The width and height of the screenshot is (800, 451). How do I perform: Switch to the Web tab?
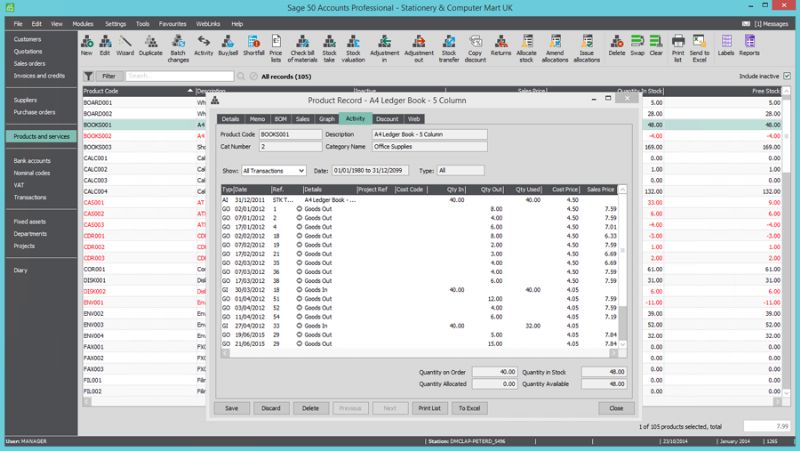pos(414,119)
